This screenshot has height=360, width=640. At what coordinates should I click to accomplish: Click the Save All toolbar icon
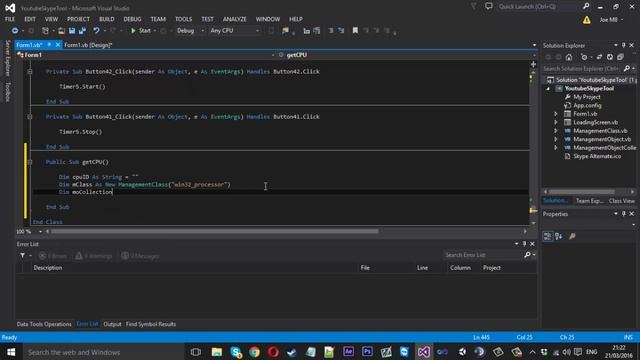click(82, 31)
